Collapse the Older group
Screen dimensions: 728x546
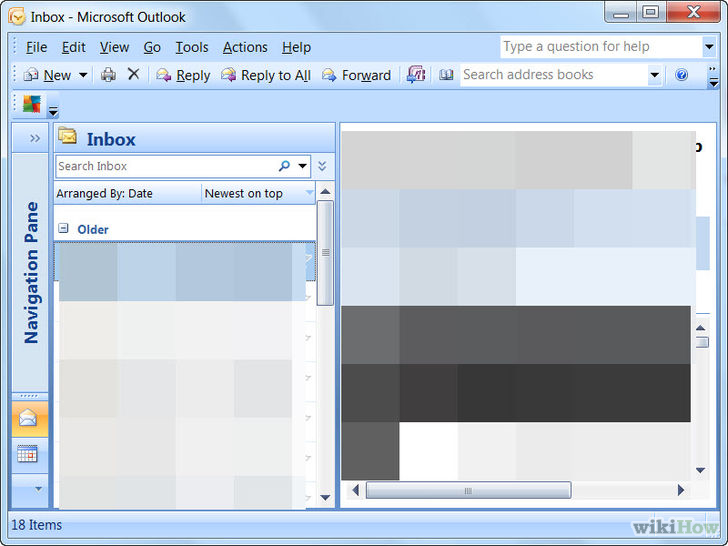(64, 228)
